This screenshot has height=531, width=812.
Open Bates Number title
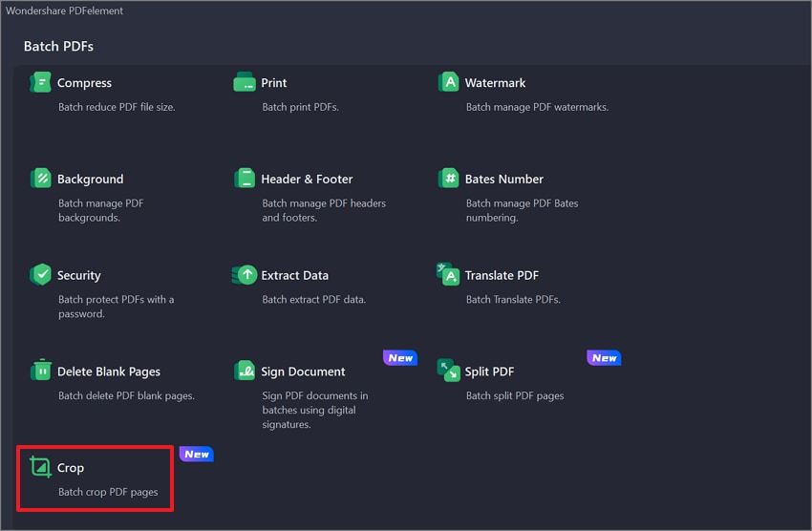pos(503,180)
